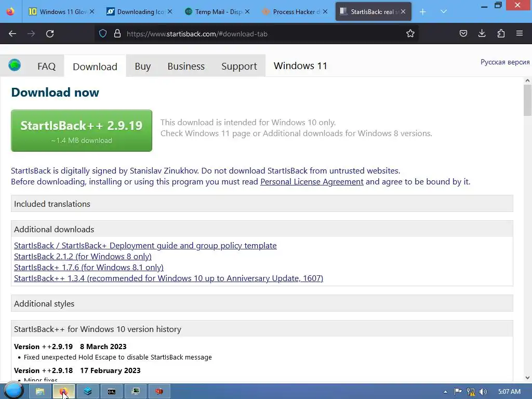Open the Windows Start orb
532x399 pixels.
click(x=14, y=391)
